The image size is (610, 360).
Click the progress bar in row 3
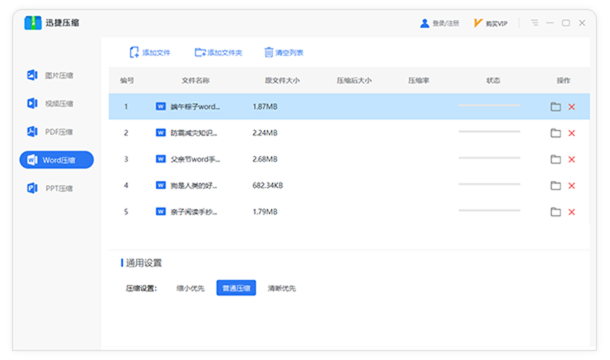[489, 158]
